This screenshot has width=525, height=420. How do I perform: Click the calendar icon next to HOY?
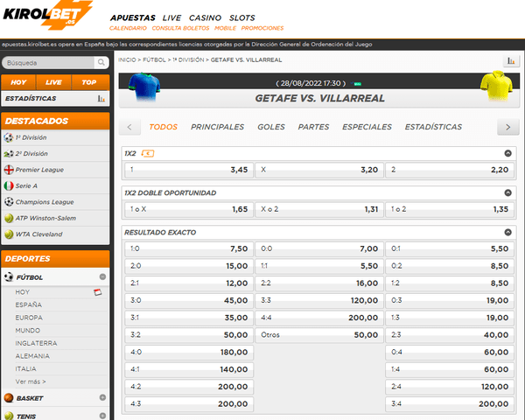click(x=97, y=292)
